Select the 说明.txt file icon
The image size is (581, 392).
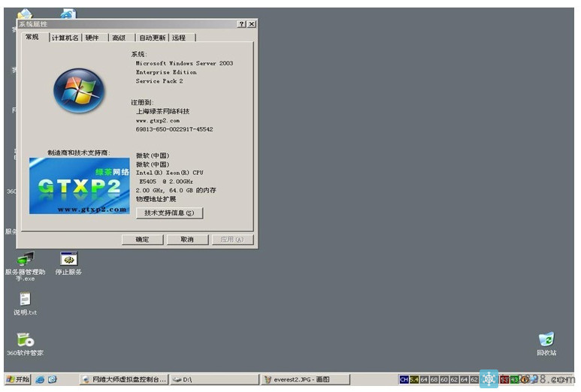click(x=25, y=300)
